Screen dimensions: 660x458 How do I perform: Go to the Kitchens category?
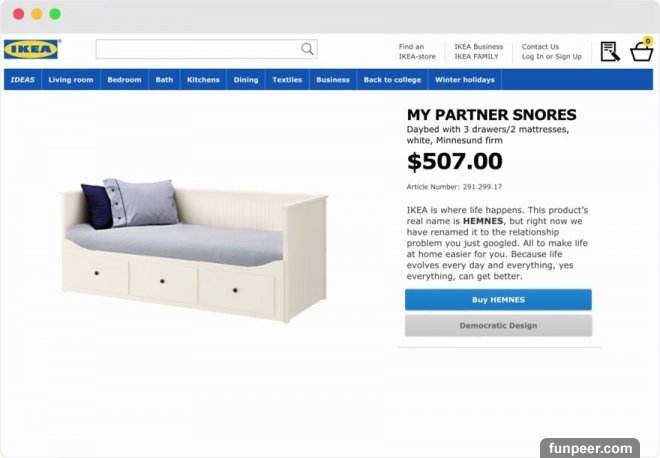click(203, 80)
